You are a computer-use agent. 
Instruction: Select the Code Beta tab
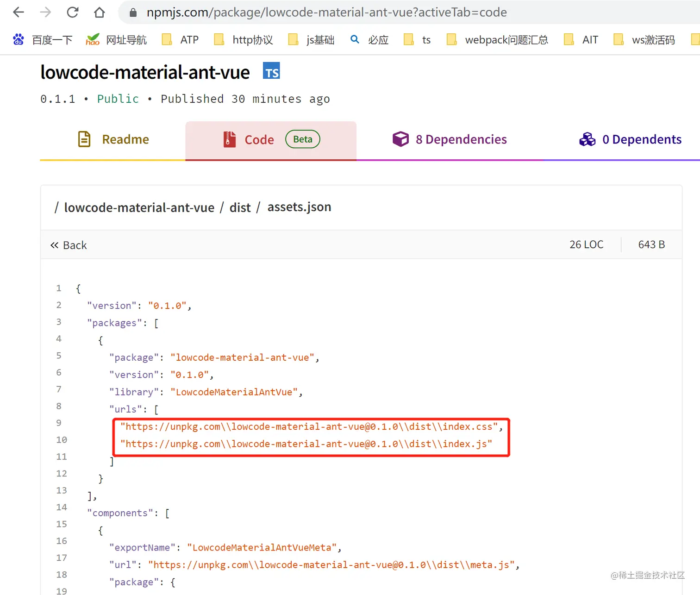(271, 140)
